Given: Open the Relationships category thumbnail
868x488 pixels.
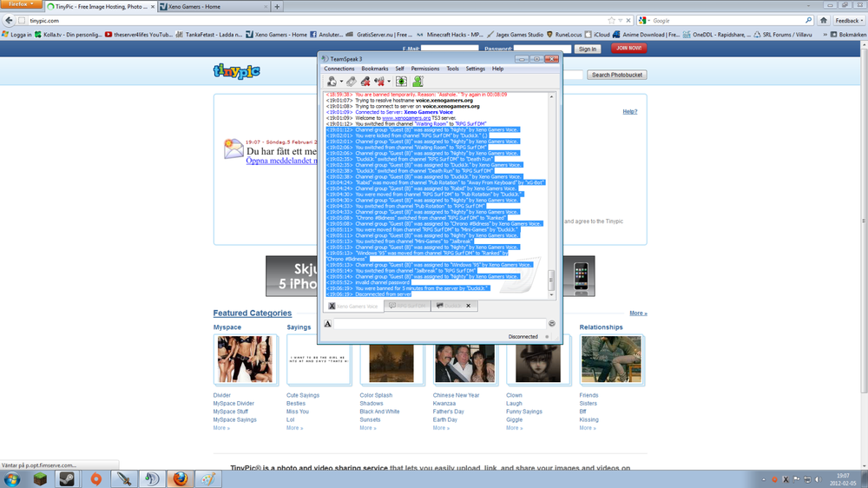Looking at the screenshot, I should (612, 359).
